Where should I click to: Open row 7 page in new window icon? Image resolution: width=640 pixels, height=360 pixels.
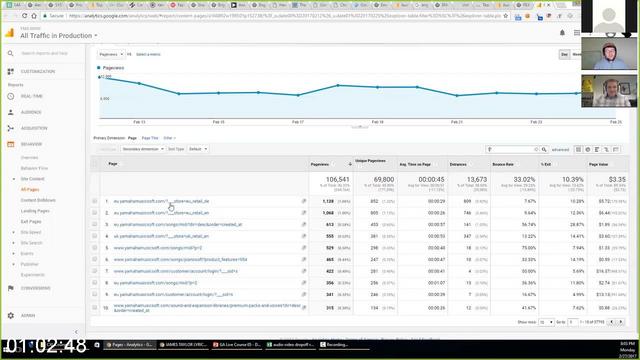pyautogui.click(x=304, y=271)
